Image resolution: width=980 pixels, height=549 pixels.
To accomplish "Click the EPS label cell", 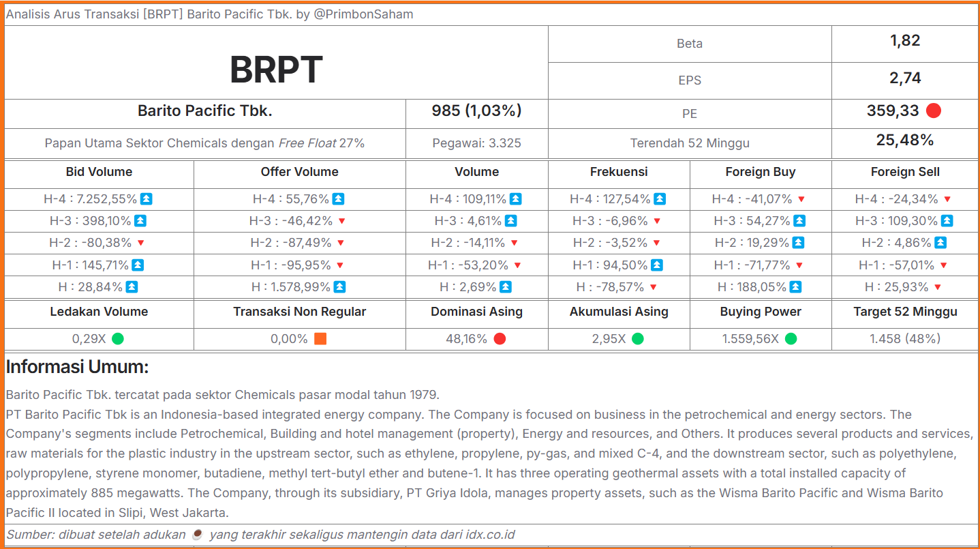I will coord(690,80).
